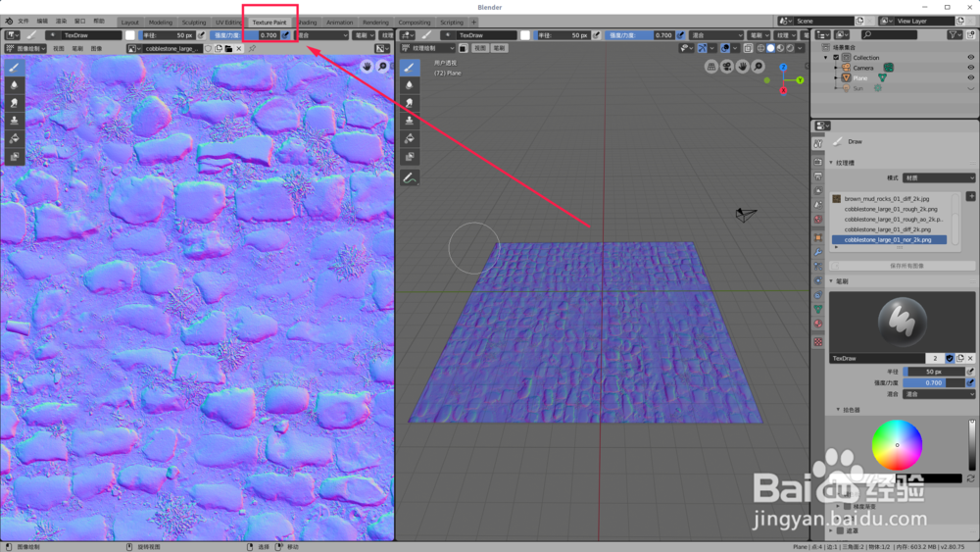Collapse the brush panel section
Viewport: 980px width, 552px height.
(832, 281)
